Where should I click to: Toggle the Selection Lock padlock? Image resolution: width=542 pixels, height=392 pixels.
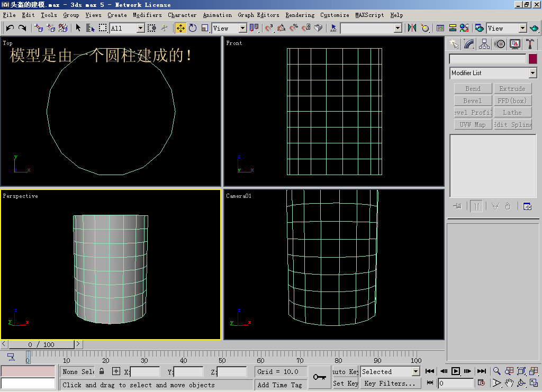click(x=102, y=371)
